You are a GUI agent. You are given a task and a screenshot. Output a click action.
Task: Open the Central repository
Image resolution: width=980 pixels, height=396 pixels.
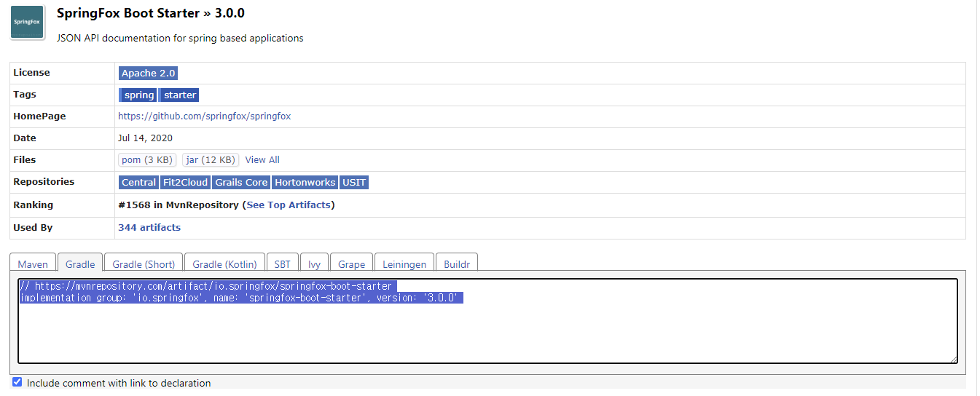point(138,182)
